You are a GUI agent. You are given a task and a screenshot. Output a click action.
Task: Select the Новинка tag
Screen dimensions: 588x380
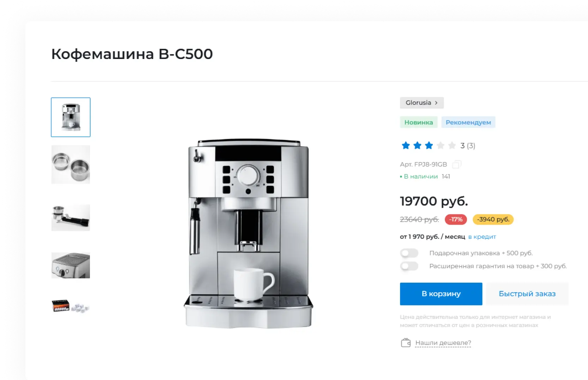[419, 122]
